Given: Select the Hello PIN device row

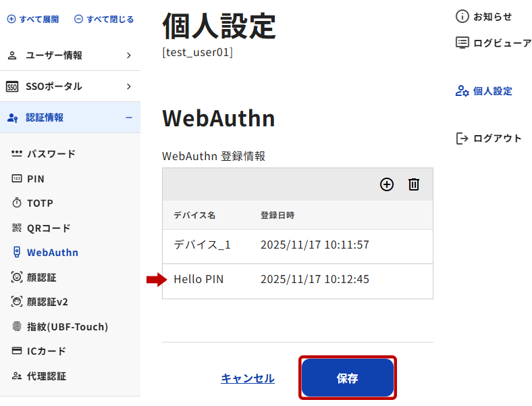Looking at the screenshot, I should click(297, 280).
